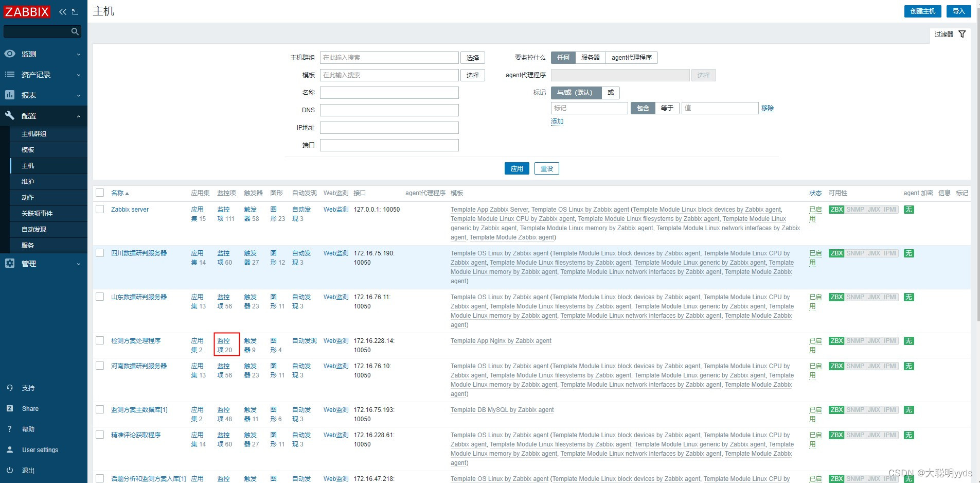980x483 pixels.
Task: Check the 河南数据研判服务器 row checkbox
Action: tap(100, 366)
